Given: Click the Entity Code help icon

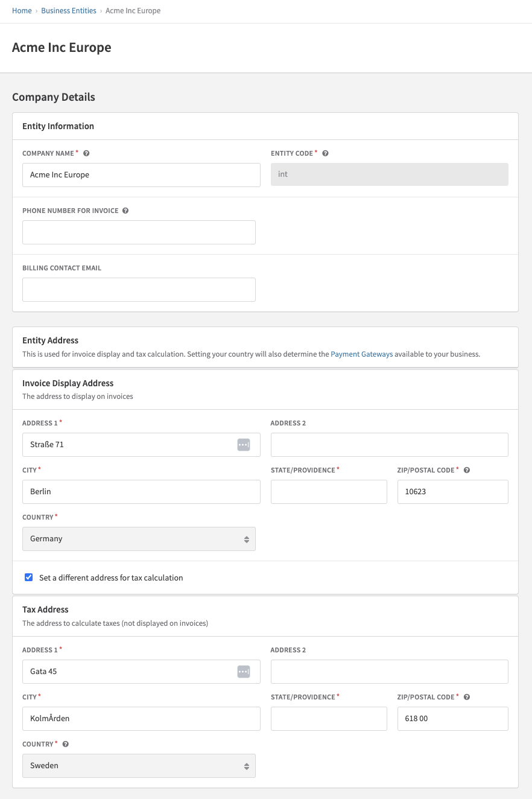Looking at the screenshot, I should pyautogui.click(x=325, y=153).
